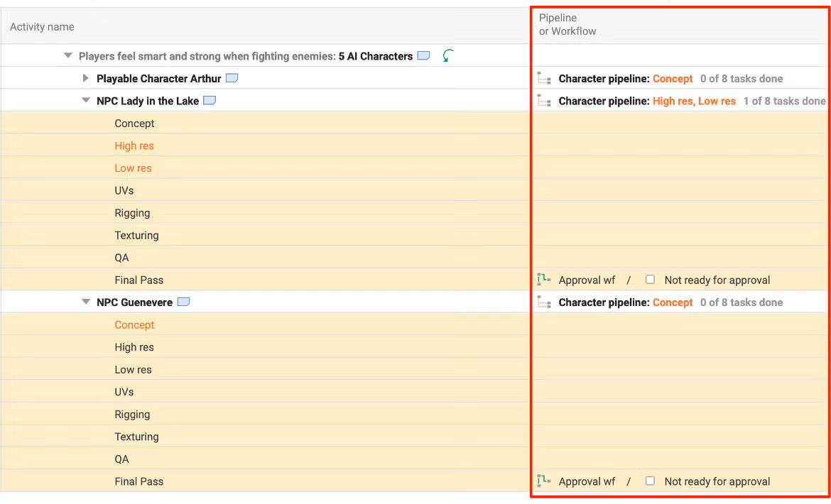Viewport: 831px width, 504px height.
Task: Select Texturing task under NPC Guenevere
Action: tap(137, 437)
